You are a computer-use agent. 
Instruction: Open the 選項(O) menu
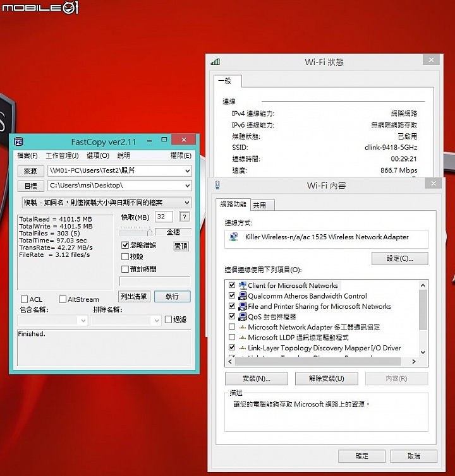coord(98,156)
